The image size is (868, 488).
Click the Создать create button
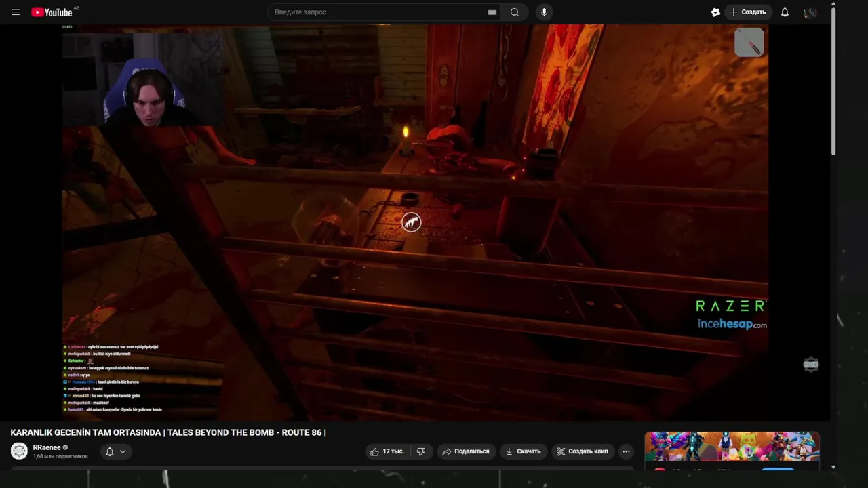748,12
